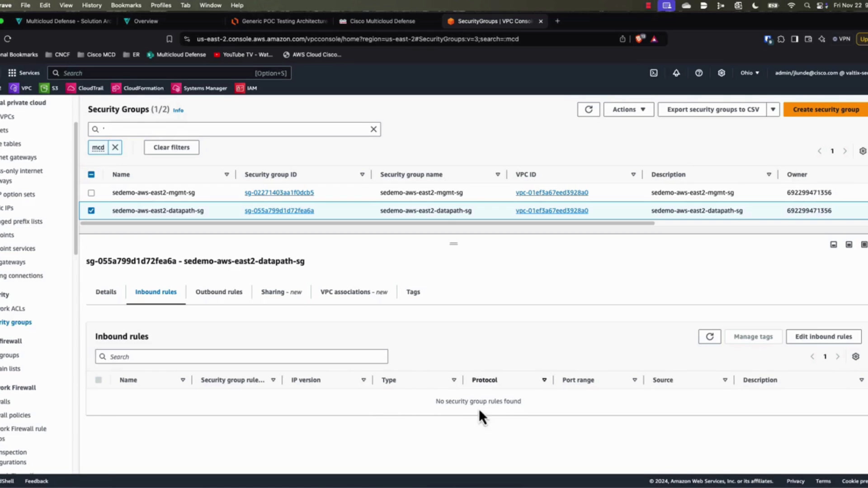Open the CloudFormation shortcut in favorites bar
The width and height of the screenshot is (868, 488).
pyautogui.click(x=137, y=88)
